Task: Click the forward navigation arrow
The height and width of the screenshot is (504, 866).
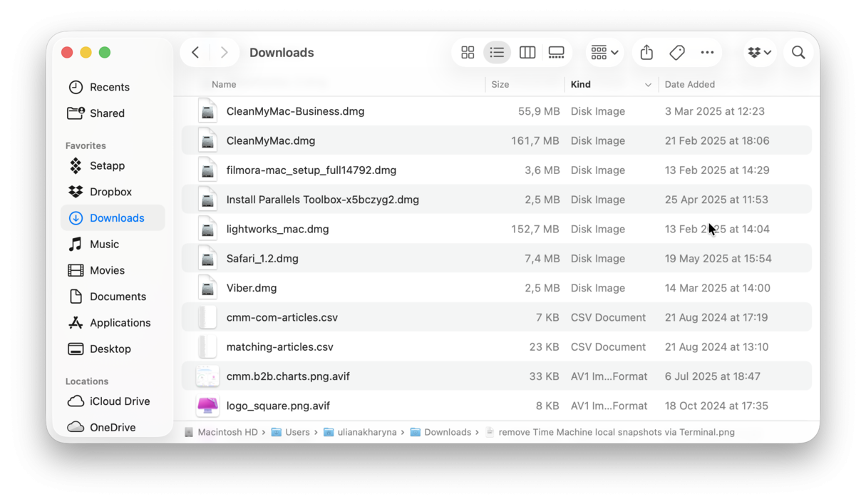Action: click(x=224, y=52)
